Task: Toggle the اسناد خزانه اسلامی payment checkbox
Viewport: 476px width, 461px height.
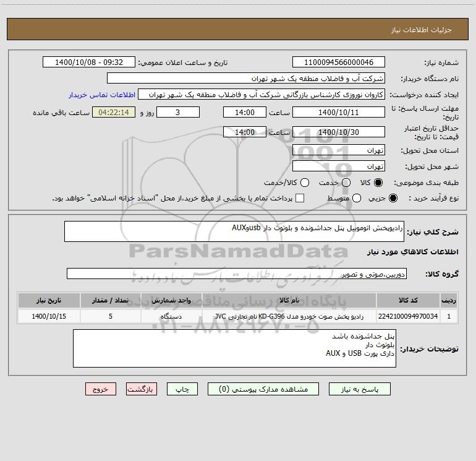Action: coord(300,198)
